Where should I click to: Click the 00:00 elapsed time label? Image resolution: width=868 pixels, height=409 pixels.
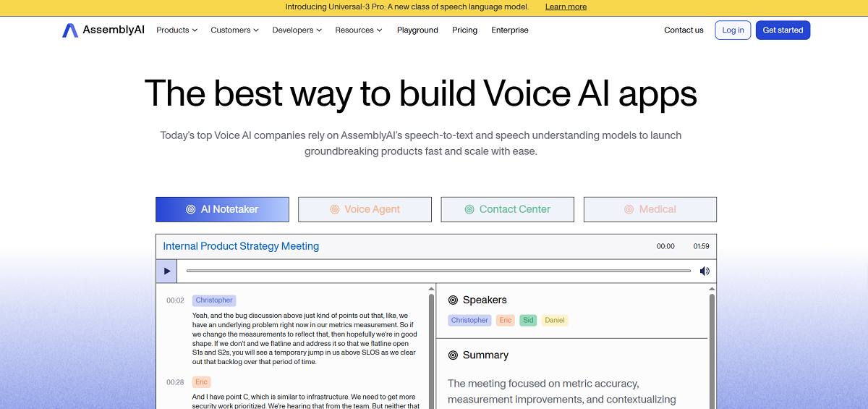pos(665,246)
